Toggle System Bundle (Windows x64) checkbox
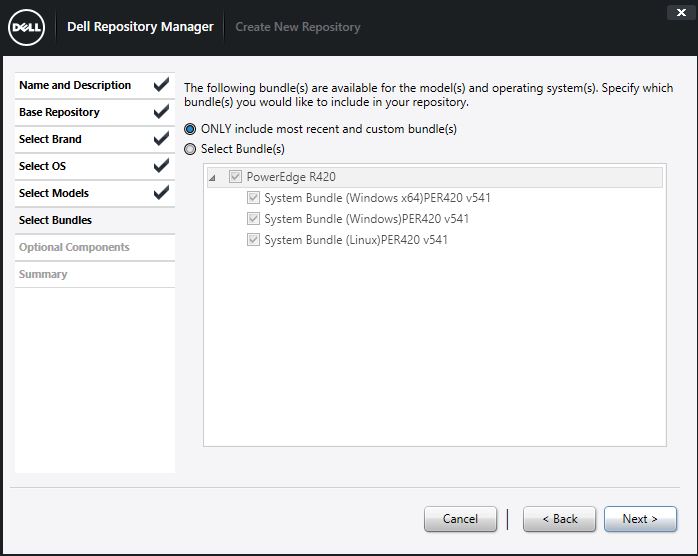This screenshot has width=698, height=556. [x=253, y=198]
